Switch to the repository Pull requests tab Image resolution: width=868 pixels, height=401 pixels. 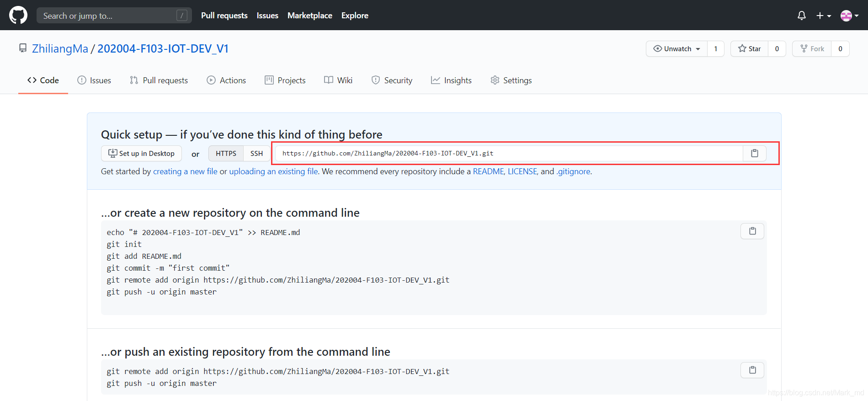(x=159, y=80)
